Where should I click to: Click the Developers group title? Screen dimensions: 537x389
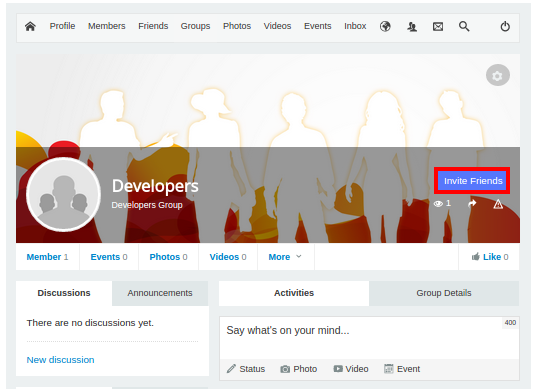click(155, 186)
